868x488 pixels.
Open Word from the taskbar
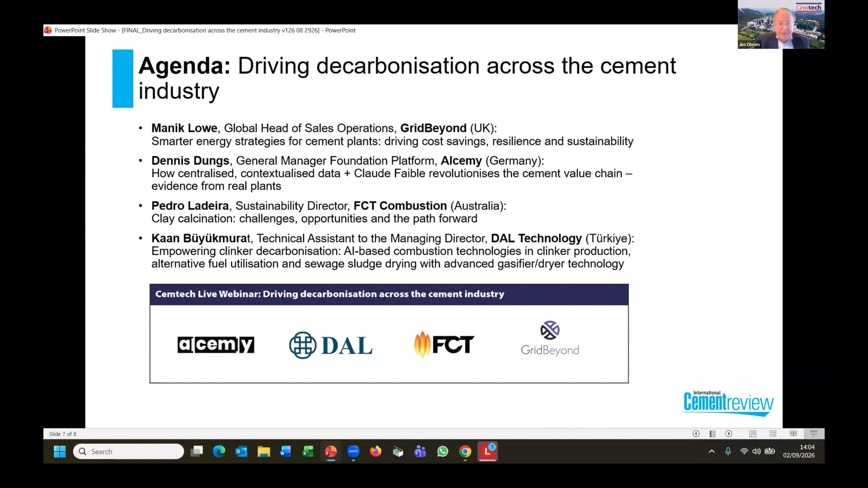[x=286, y=451]
